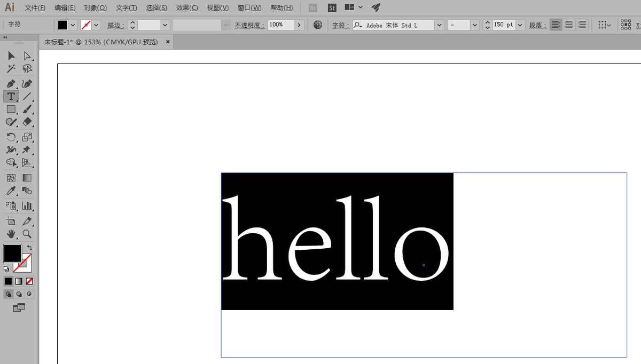The image size is (641, 364).
Task: Select the Selection tool (black arrow)
Action: [x=11, y=56]
